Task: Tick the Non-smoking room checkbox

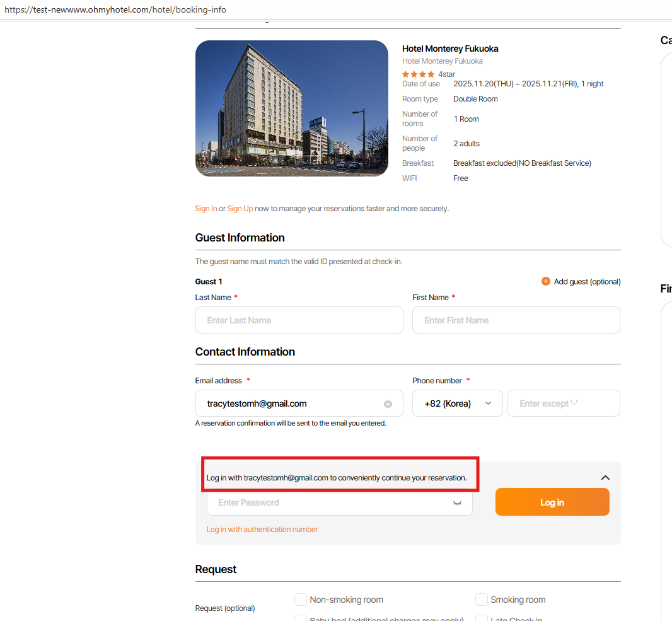Action: click(301, 600)
